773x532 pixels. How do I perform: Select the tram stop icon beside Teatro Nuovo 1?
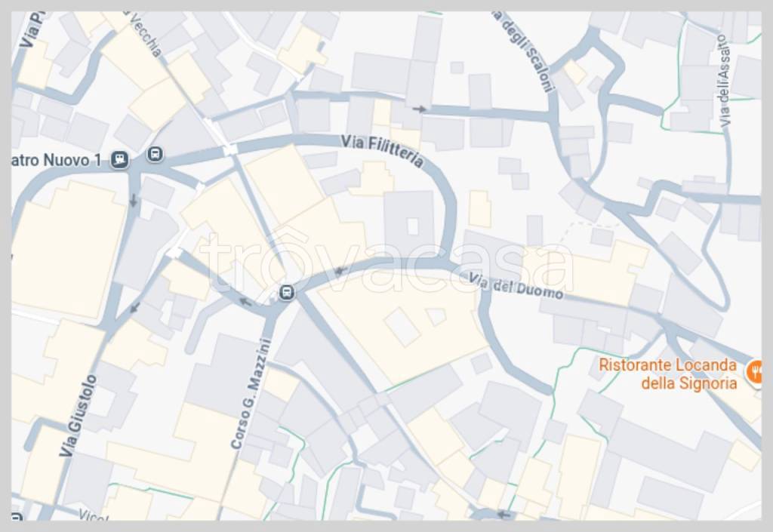point(119,160)
